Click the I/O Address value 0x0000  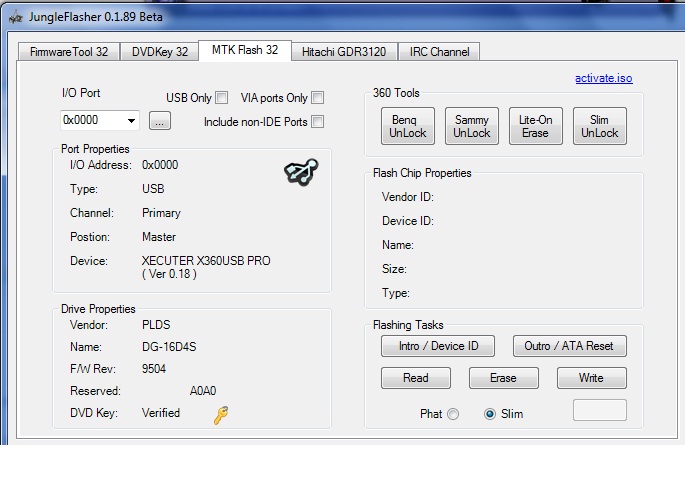(x=160, y=165)
